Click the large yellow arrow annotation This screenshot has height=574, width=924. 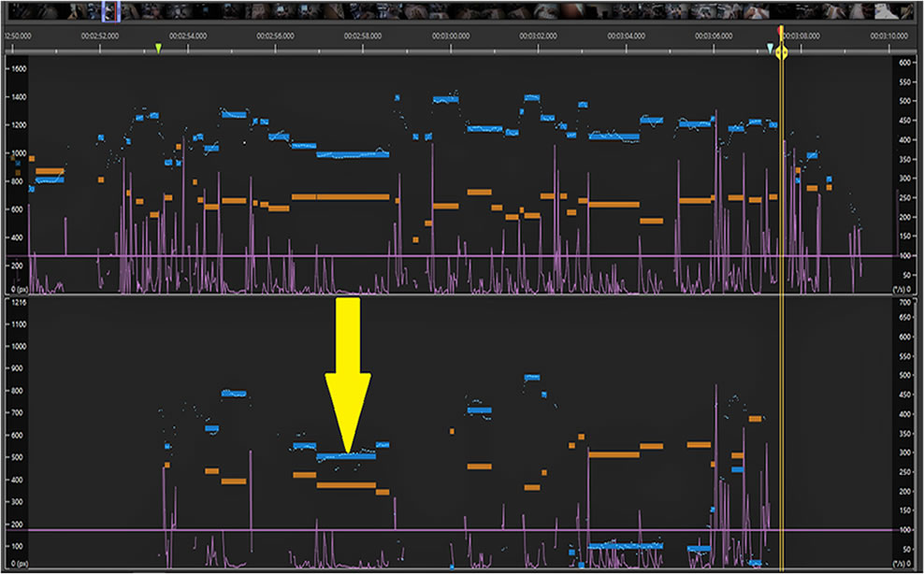(x=348, y=374)
